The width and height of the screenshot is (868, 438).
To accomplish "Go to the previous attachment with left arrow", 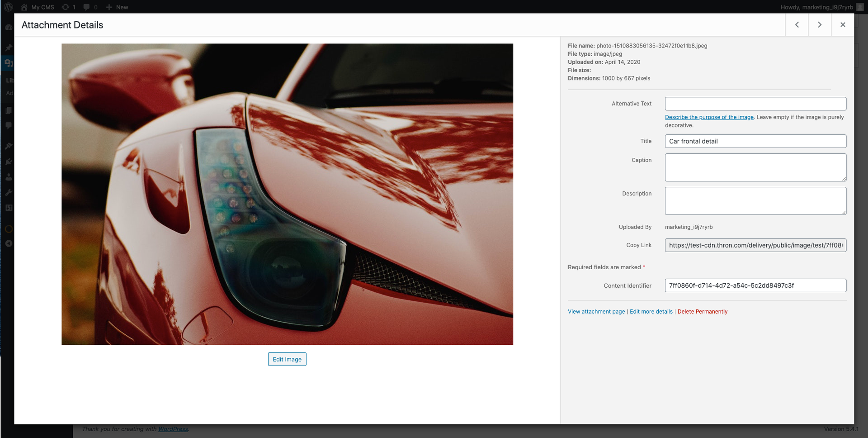I will (797, 25).
